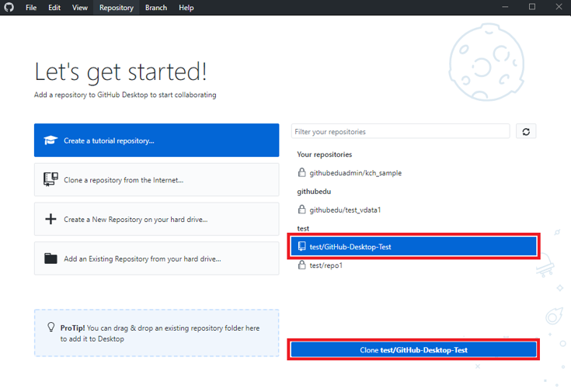Screen dimensions: 571x392
Task: Select githubeduadmin/kch_sample repository
Action: point(413,172)
